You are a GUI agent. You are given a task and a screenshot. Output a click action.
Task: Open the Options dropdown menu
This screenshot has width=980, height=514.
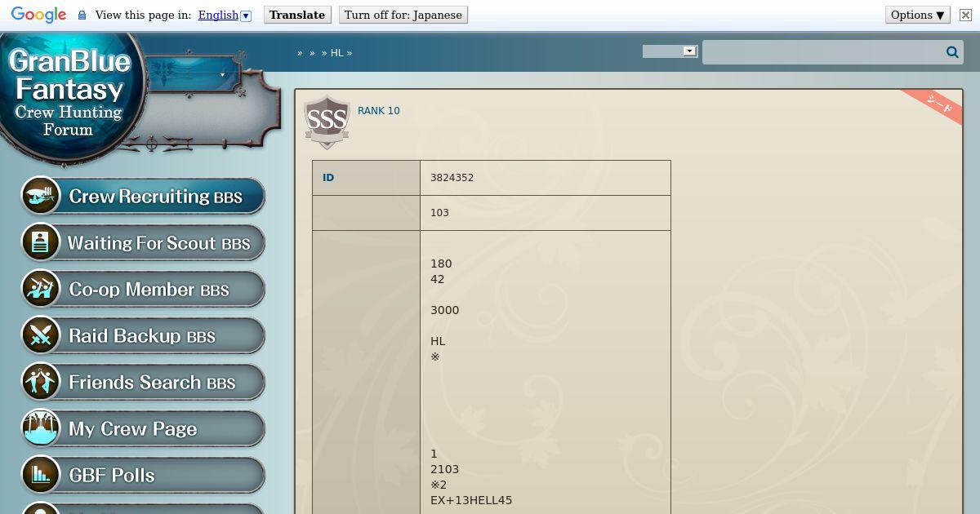(x=918, y=15)
